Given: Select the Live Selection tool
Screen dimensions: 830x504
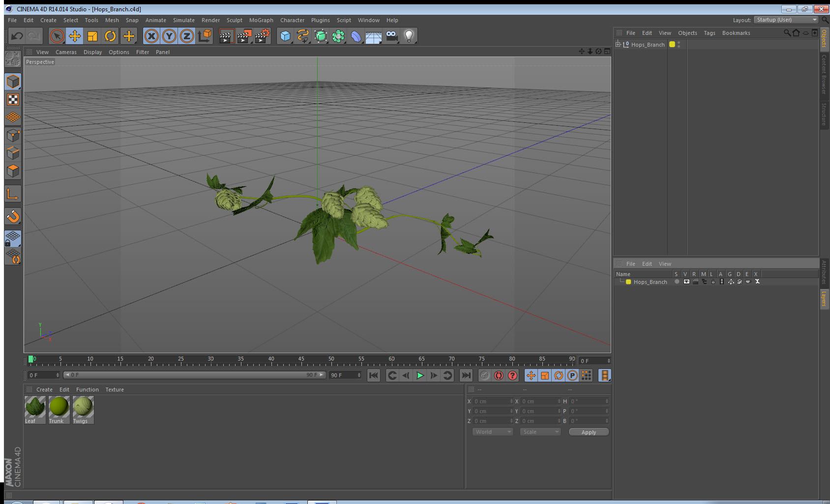Looking at the screenshot, I should tap(57, 36).
